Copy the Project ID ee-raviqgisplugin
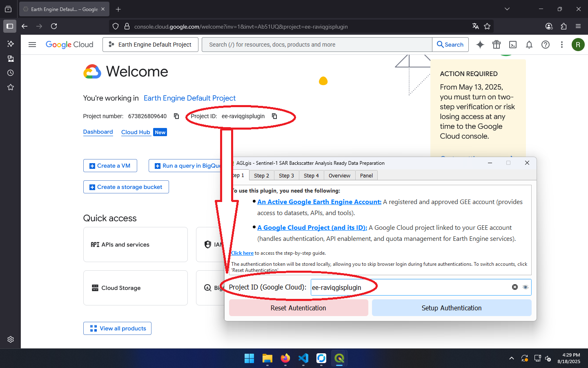The width and height of the screenshot is (588, 368). coord(274,116)
